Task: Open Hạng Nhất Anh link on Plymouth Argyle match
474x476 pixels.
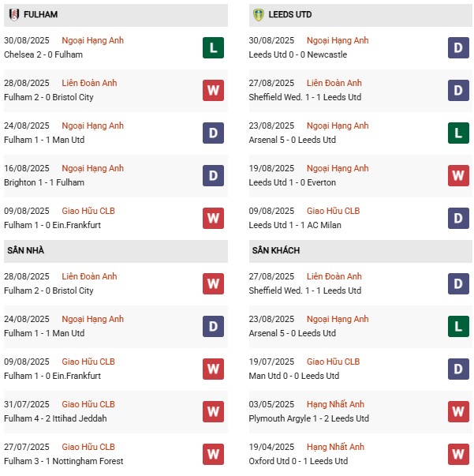Action: [x=335, y=404]
